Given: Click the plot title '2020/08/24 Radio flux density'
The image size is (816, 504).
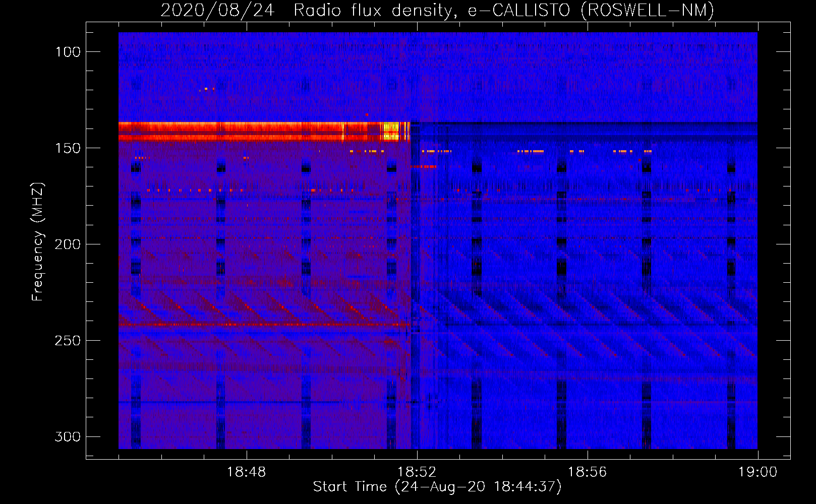Looking at the screenshot, I should tap(306, 10).
